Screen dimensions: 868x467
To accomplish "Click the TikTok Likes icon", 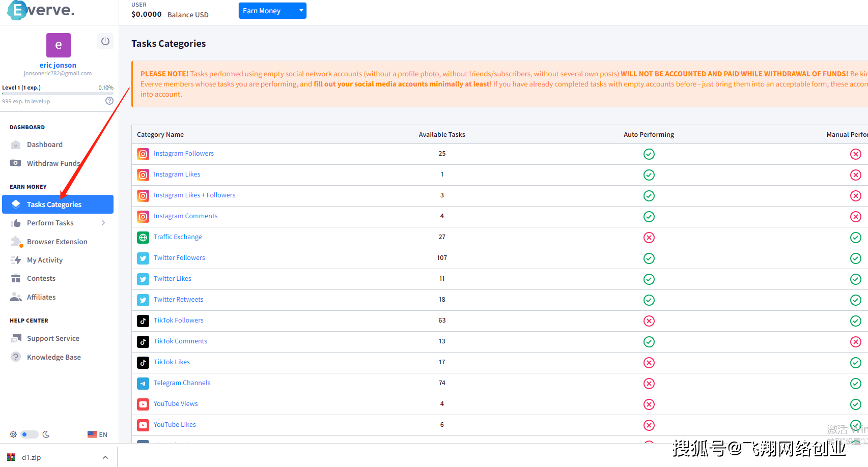I will click(x=143, y=362).
